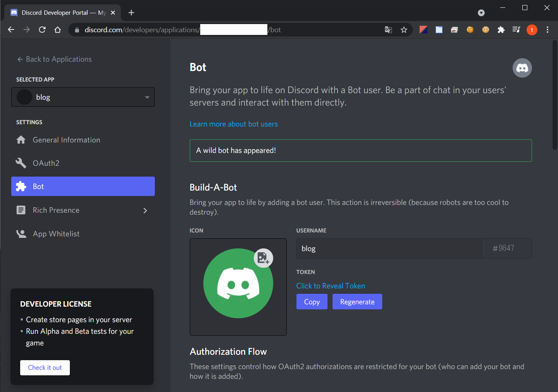Open the media control playlist icon
Viewport: 558px width, 392px height.
516,30
